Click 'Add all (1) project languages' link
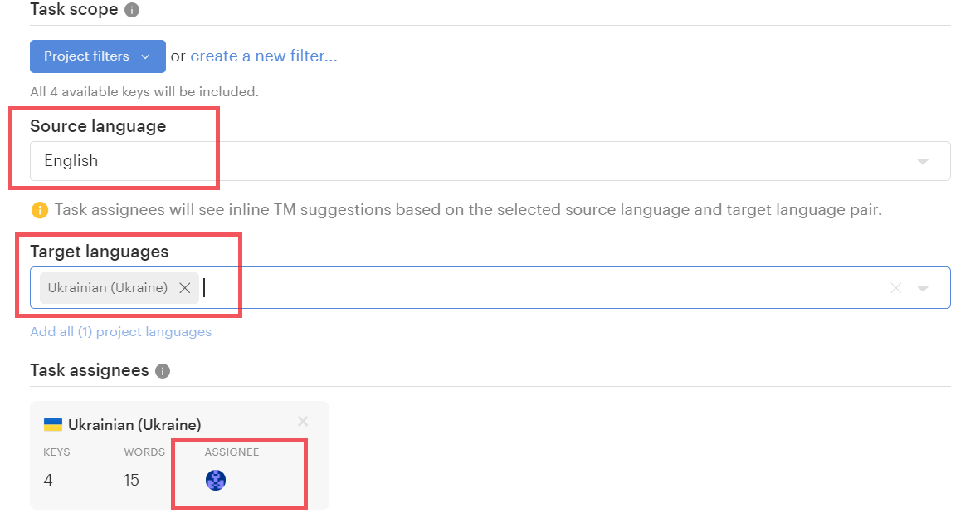The width and height of the screenshot is (980, 518). point(120,332)
